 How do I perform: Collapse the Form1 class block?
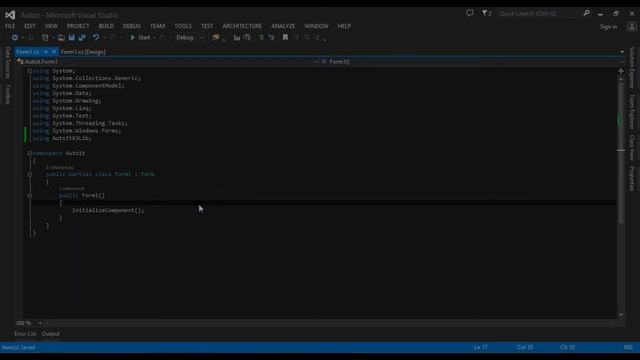29,174
